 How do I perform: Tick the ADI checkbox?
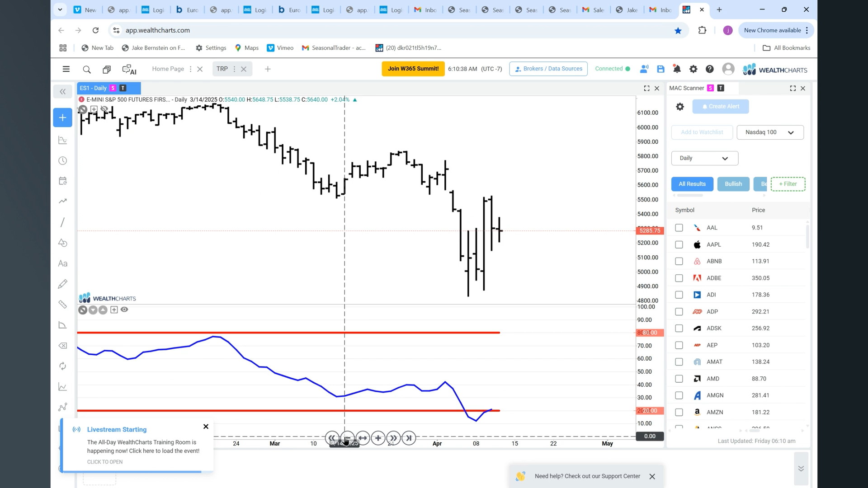(679, 295)
